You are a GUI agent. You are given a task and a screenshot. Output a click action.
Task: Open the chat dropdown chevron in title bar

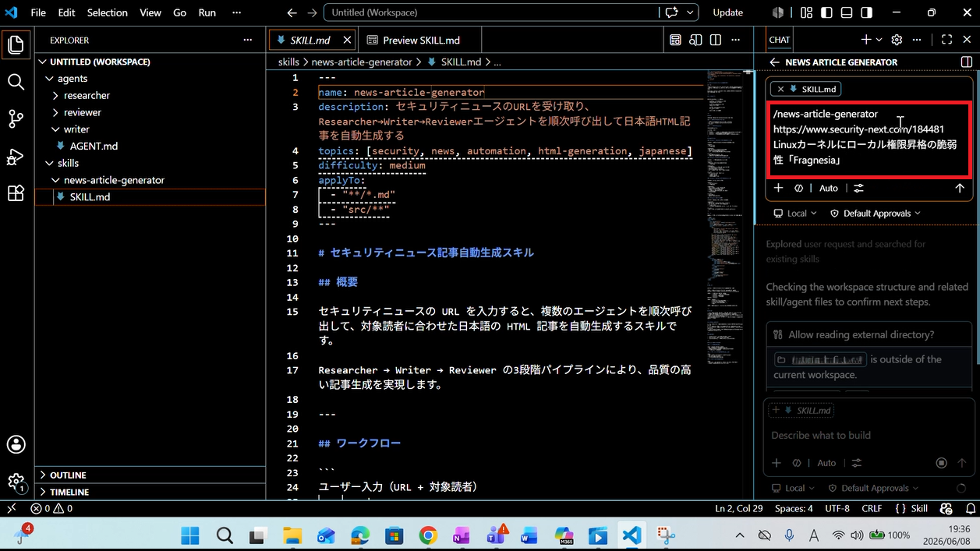[x=688, y=12]
